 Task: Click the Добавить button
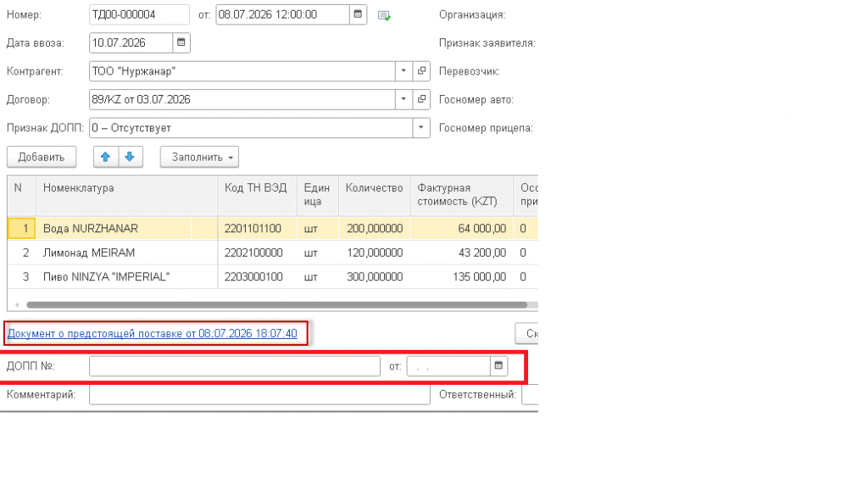pyautogui.click(x=42, y=157)
